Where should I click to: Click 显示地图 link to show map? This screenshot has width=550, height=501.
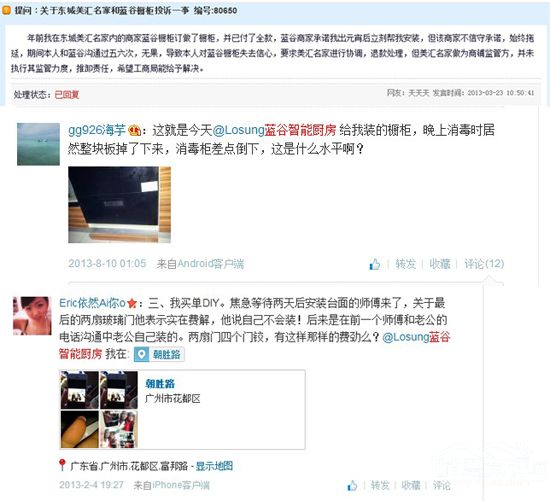click(214, 466)
